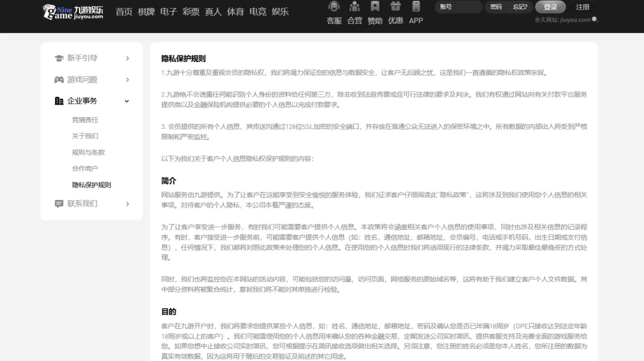Viewport: 644px width, 361px height.
Task: Click the building icon for 企业事务
Action: click(x=59, y=101)
